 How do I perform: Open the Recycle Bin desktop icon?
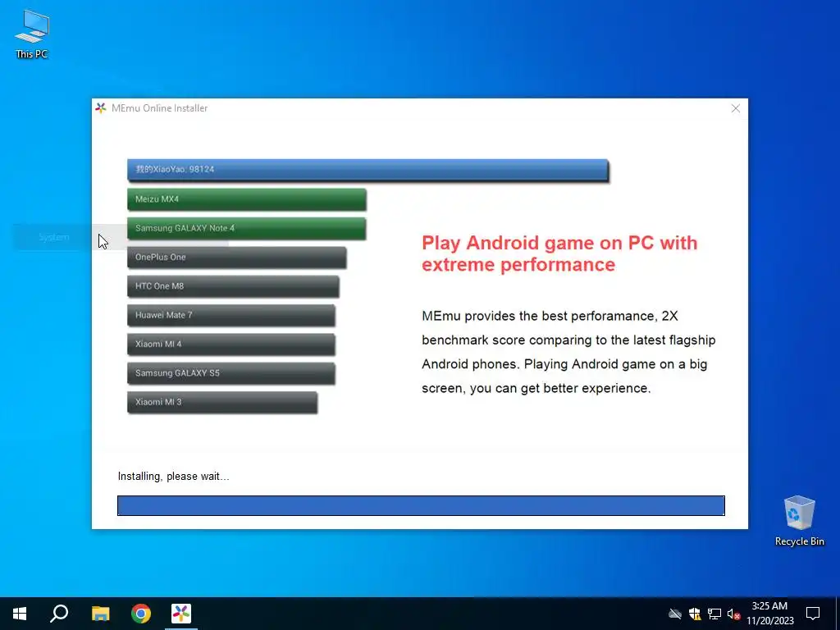tap(799, 521)
